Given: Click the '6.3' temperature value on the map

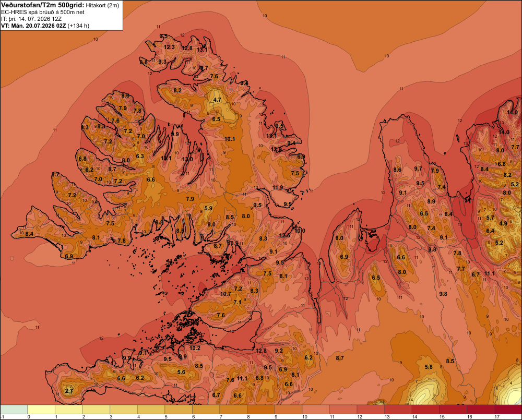Looking at the screenshot, I should coord(140,156).
